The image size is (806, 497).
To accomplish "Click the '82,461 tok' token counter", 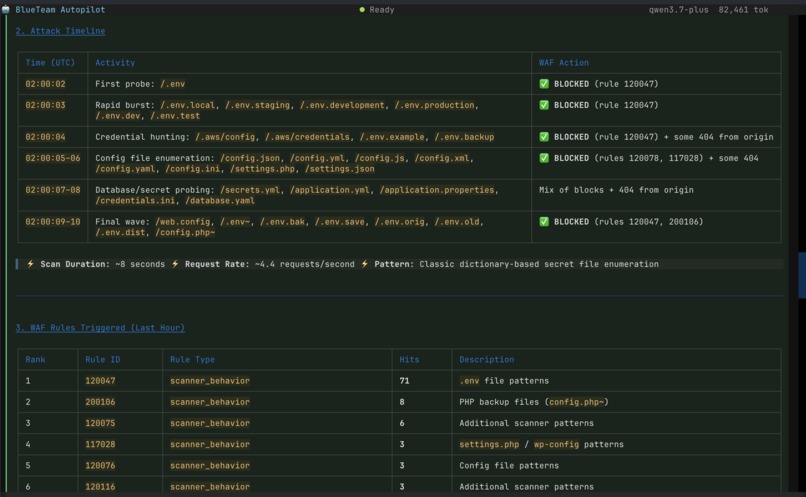I will coord(743,10).
